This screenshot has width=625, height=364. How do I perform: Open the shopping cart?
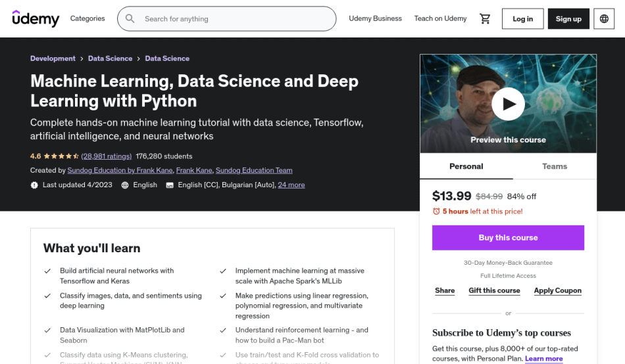[x=485, y=19]
